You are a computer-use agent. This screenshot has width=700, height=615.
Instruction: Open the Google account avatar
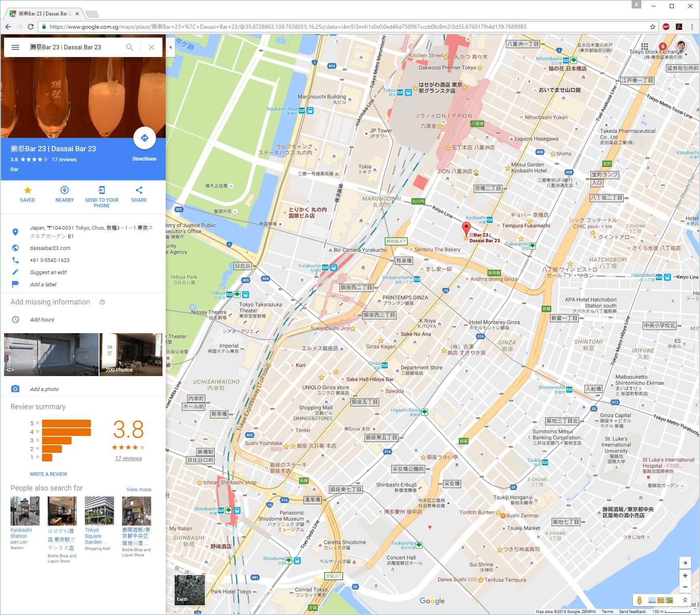point(681,46)
